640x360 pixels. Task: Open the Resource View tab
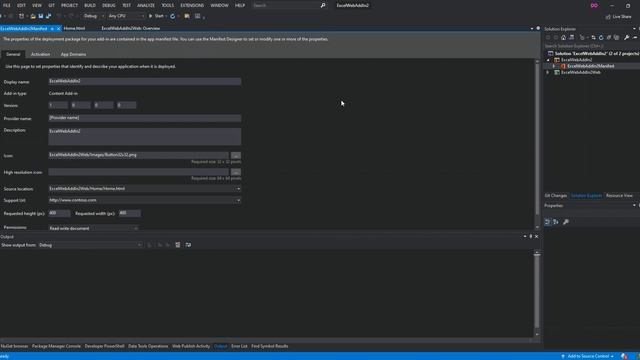click(x=619, y=196)
